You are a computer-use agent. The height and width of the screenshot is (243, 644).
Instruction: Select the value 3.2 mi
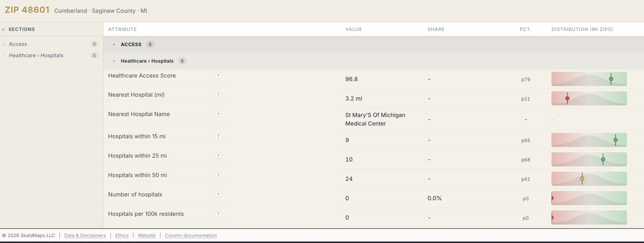click(354, 98)
